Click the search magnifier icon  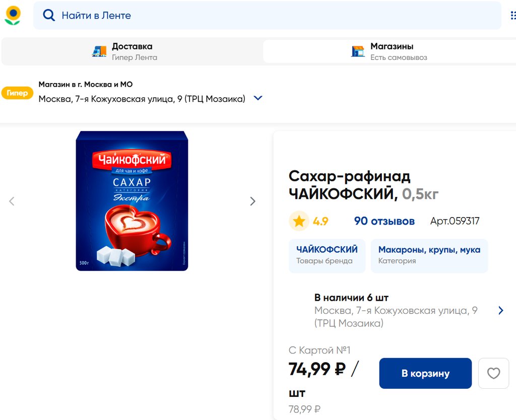49,16
